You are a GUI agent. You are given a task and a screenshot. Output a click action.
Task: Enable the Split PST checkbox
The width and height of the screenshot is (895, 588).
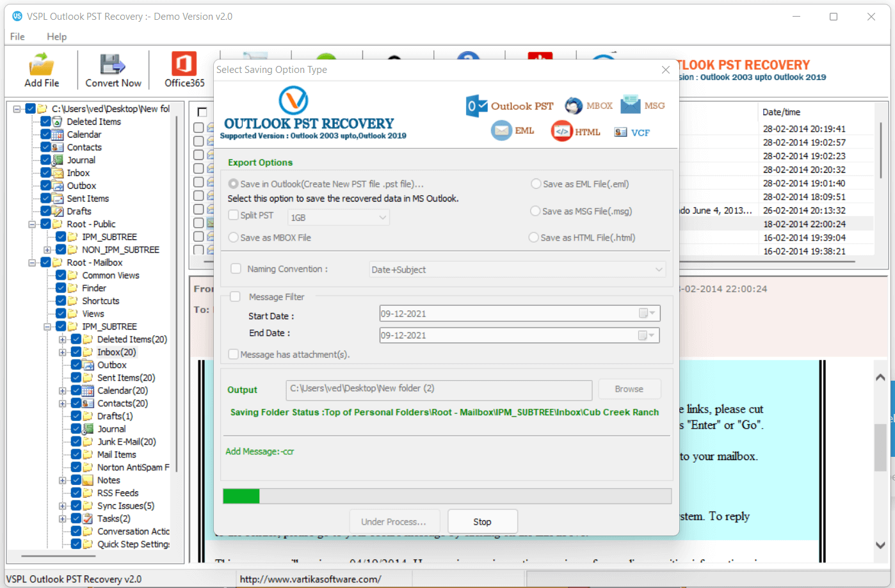coord(234,215)
